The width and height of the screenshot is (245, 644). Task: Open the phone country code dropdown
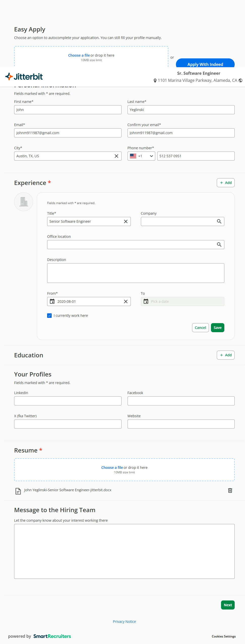(x=141, y=156)
